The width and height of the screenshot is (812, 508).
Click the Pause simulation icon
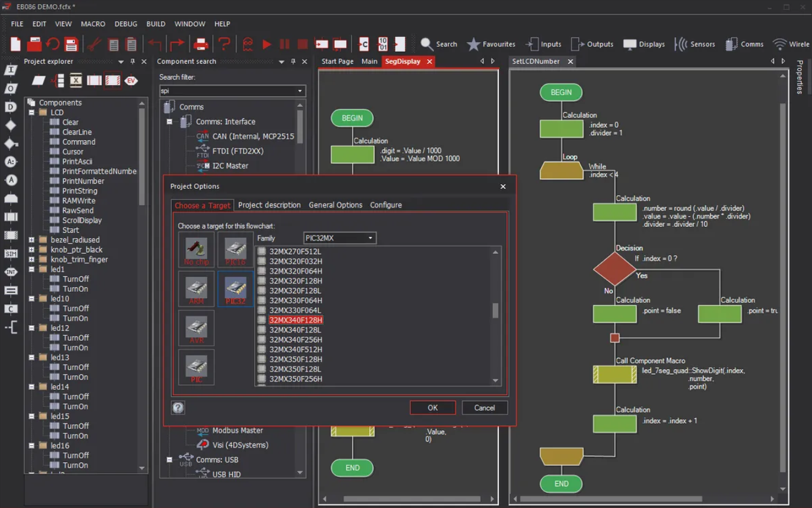(x=285, y=44)
